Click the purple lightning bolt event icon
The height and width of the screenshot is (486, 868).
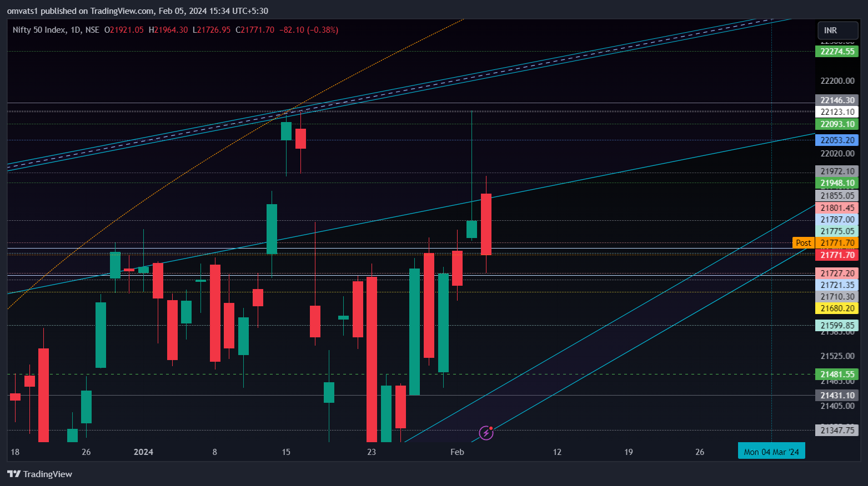[486, 433]
